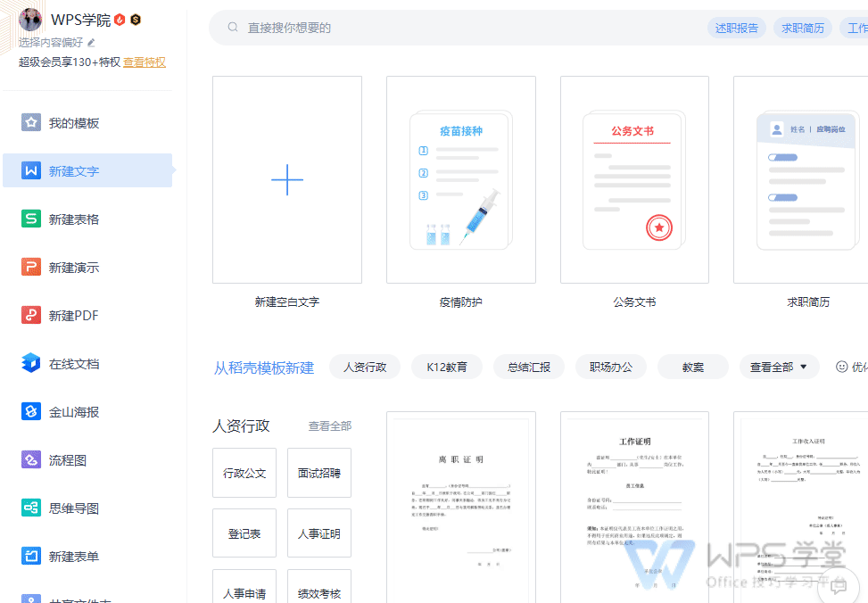Screen dimensions: 868x603
Task: Open the 公务文书 template thumbnail
Action: 634,179
